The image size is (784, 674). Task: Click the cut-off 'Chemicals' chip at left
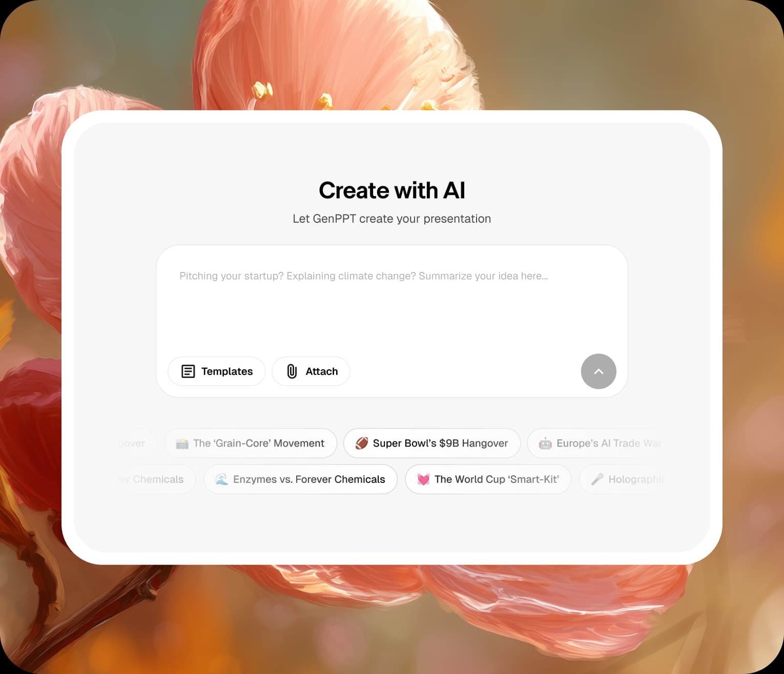[156, 479]
